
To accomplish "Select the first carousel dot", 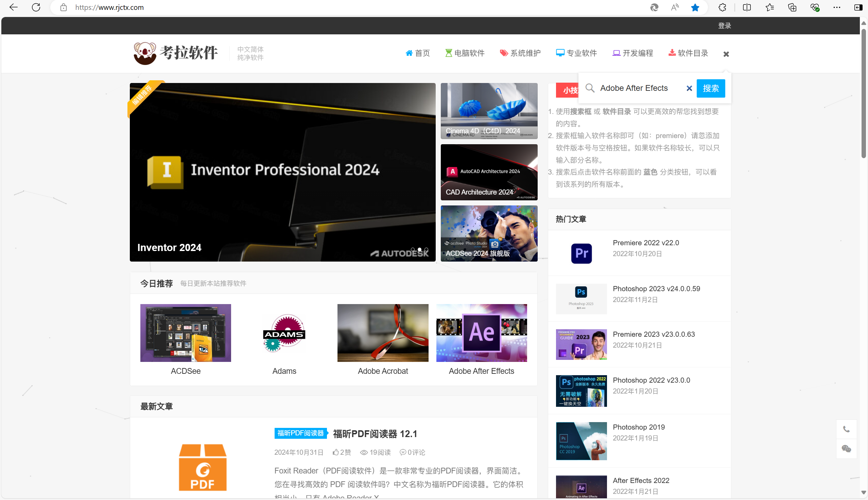I will click(413, 249).
